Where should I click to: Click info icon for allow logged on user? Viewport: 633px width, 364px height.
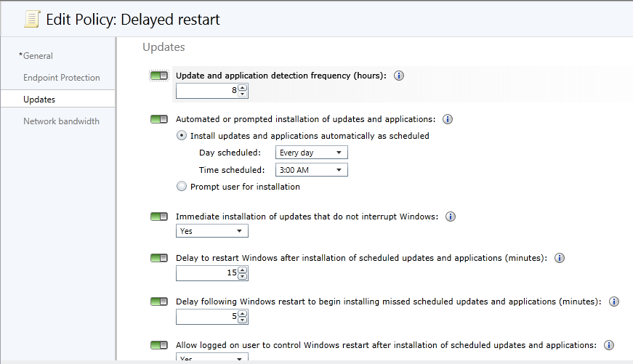pos(609,345)
